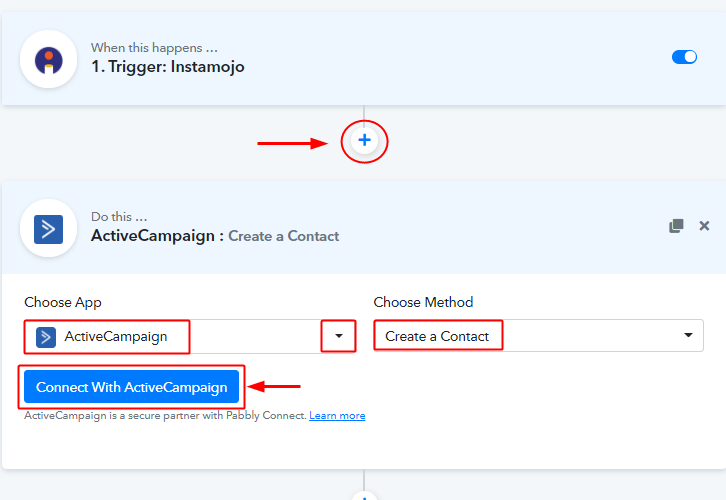Click the 'ActiveCampaign : Create a Contact' title
The width and height of the screenshot is (726, 500).
[x=215, y=236]
